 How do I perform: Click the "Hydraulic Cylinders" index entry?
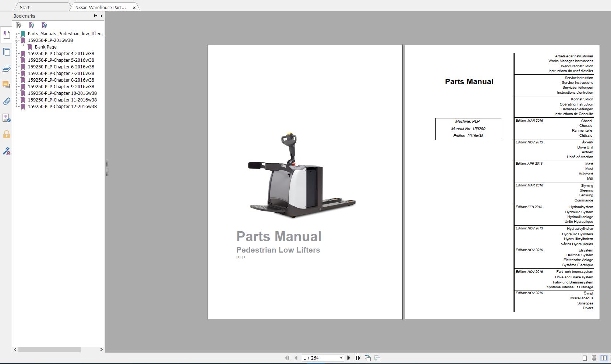pyautogui.click(x=578, y=234)
